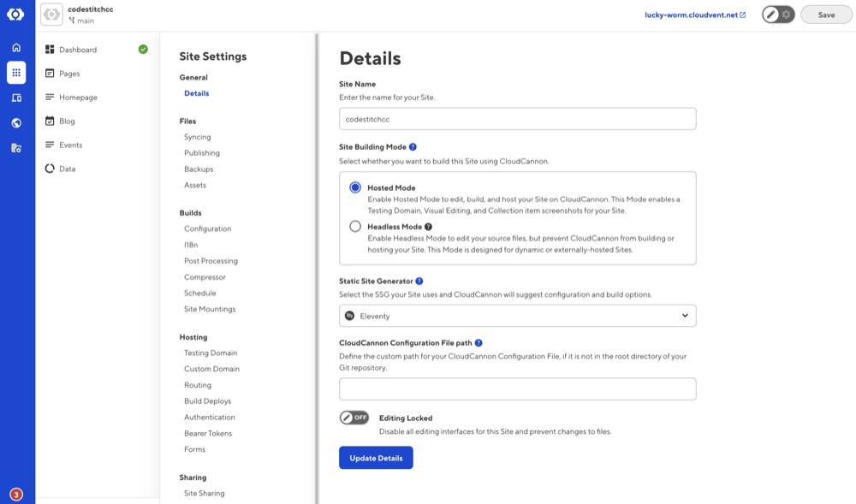Toggle Editing Locked on
This screenshot has height=504, width=856.
tap(354, 418)
